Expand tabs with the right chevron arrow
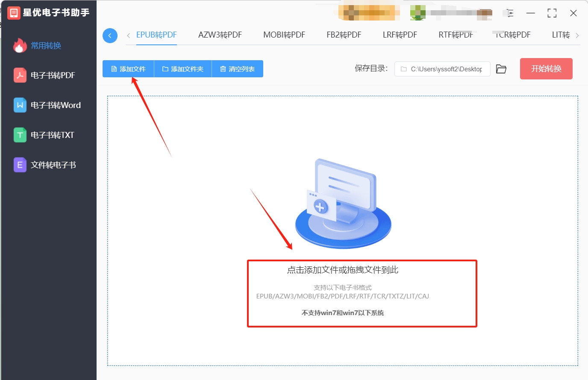This screenshot has width=588, height=380. click(577, 35)
